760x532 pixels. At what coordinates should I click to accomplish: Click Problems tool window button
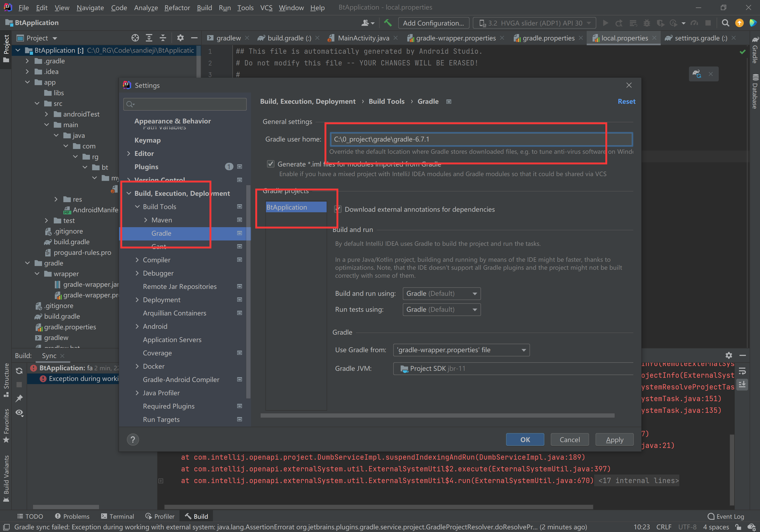pos(72,516)
